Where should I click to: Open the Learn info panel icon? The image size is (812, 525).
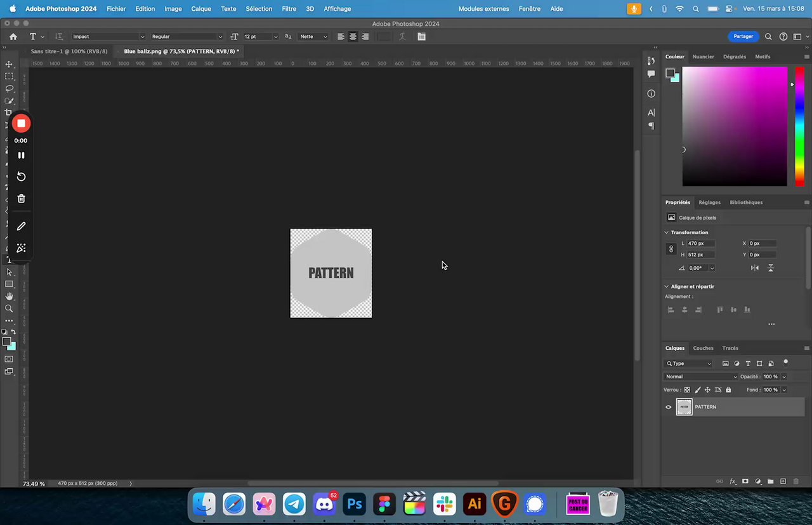pyautogui.click(x=651, y=93)
